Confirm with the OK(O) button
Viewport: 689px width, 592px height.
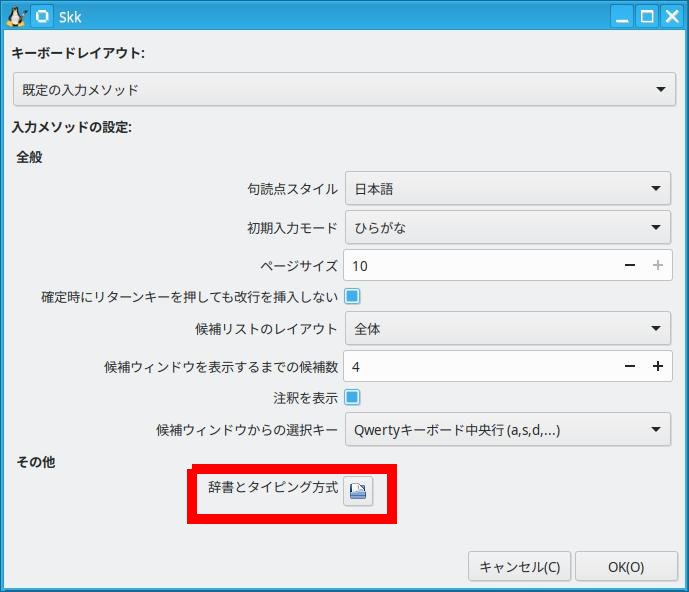[626, 567]
